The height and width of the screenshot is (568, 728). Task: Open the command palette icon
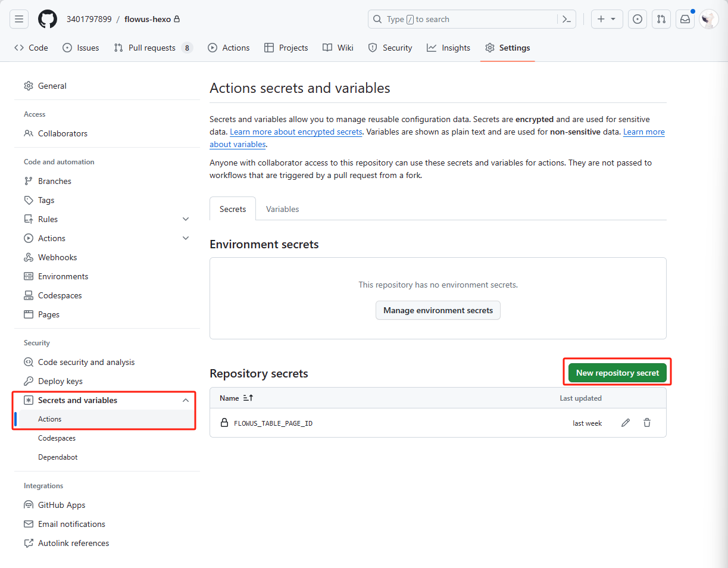[x=567, y=19]
